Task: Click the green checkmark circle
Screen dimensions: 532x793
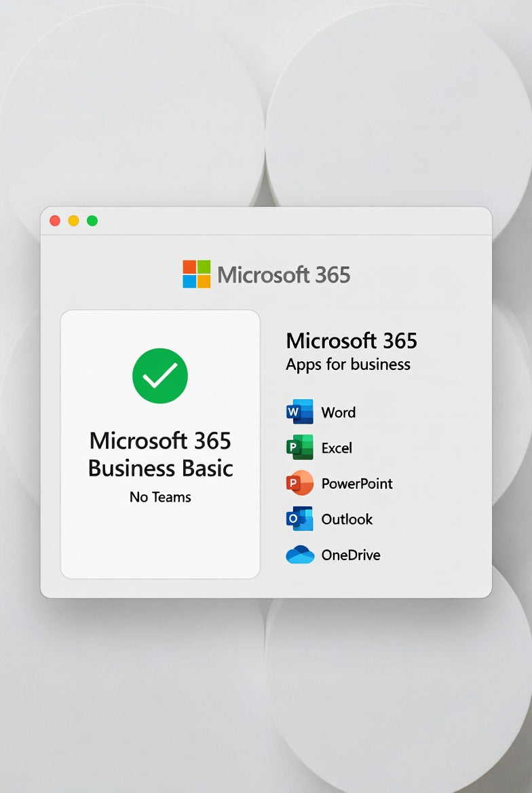Action: click(159, 375)
